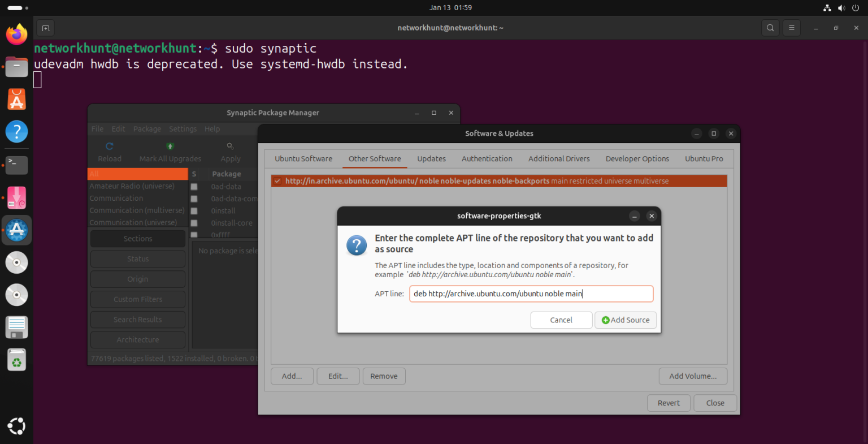868x444 pixels.
Task: Check the box next to 0ad-data package
Action: [x=194, y=186]
